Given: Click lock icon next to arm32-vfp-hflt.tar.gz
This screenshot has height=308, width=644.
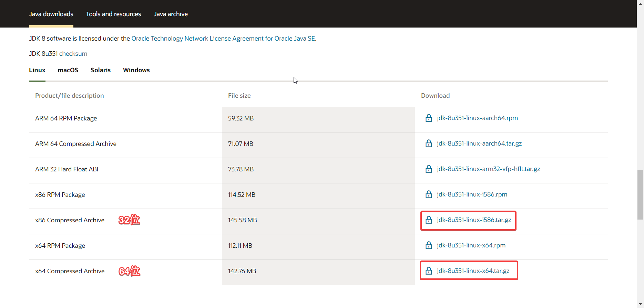Looking at the screenshot, I should 429,169.
